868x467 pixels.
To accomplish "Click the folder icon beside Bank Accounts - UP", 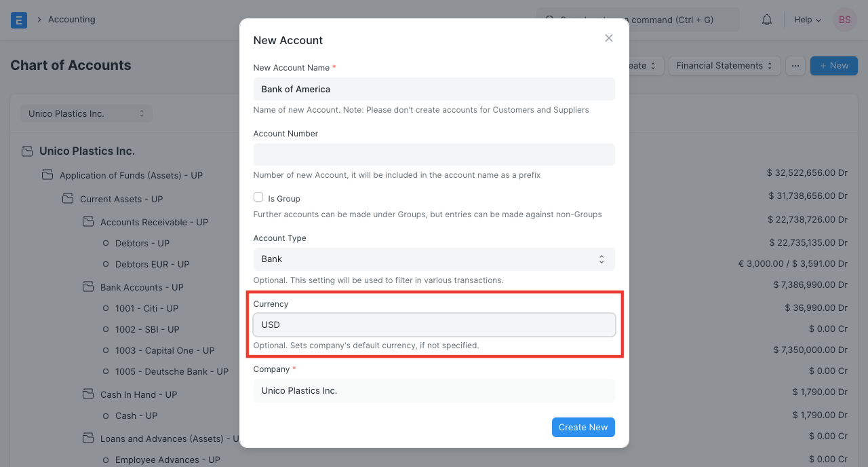I will pyautogui.click(x=88, y=287).
